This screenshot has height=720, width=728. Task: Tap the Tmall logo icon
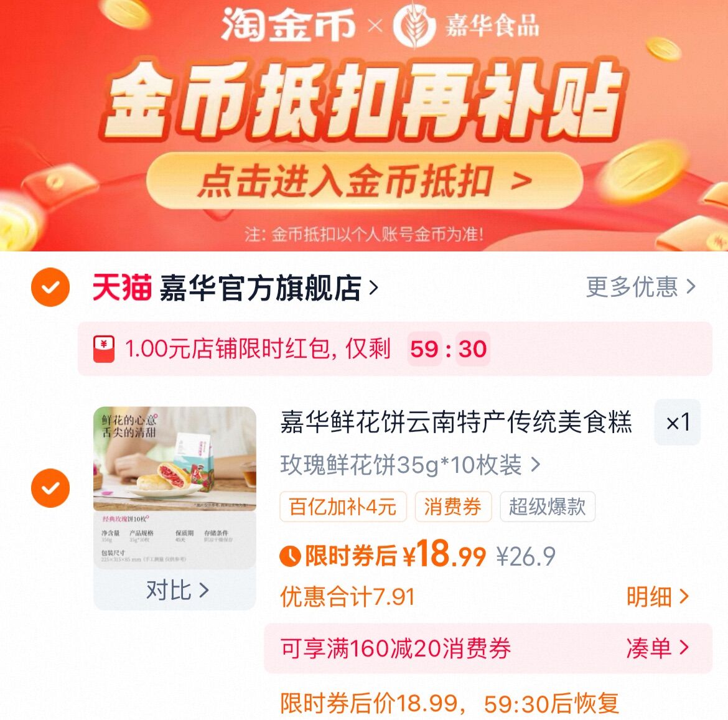122,288
